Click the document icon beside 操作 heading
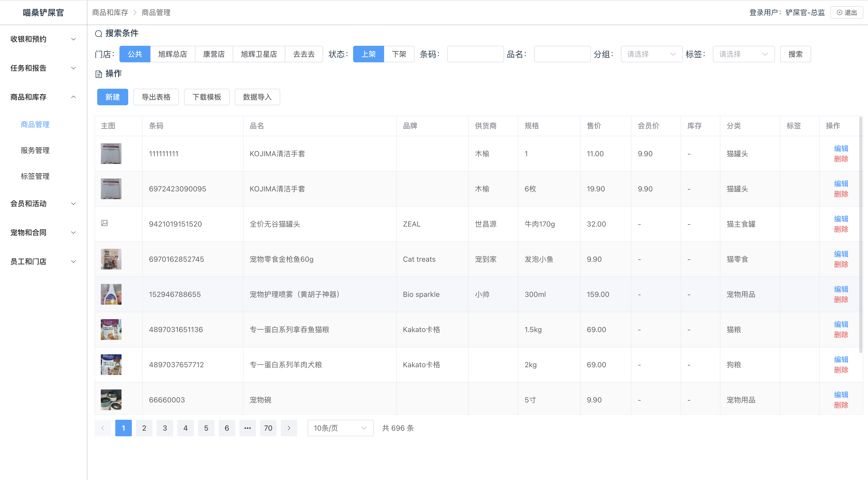The width and height of the screenshot is (868, 480). (98, 74)
